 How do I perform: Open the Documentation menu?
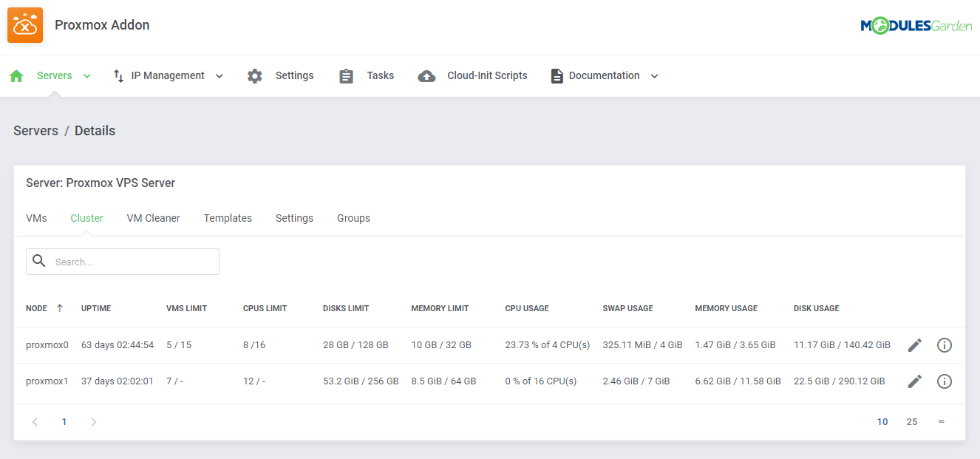pyautogui.click(x=604, y=75)
